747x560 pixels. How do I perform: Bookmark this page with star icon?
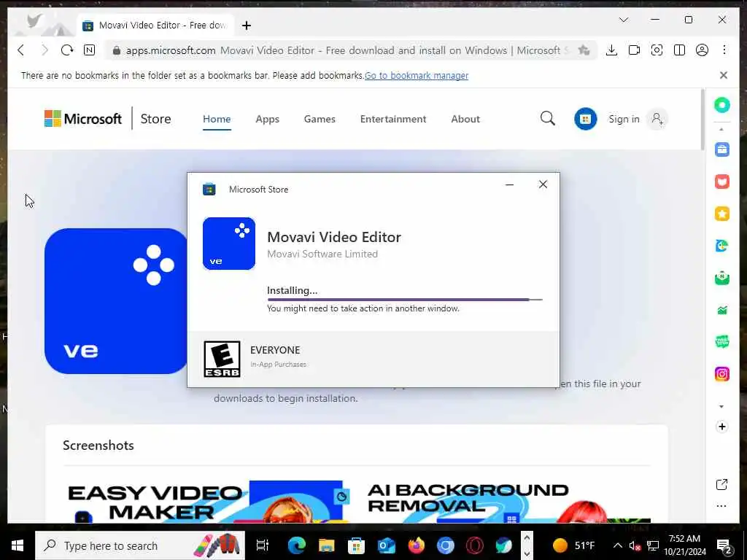tap(584, 50)
